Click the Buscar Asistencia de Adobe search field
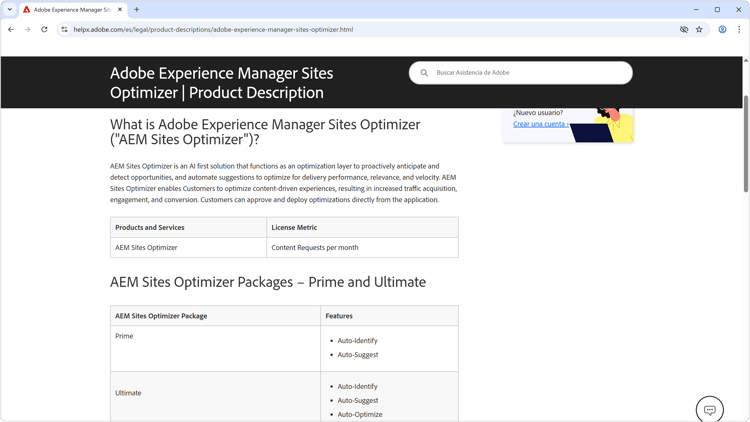 pyautogui.click(x=520, y=73)
